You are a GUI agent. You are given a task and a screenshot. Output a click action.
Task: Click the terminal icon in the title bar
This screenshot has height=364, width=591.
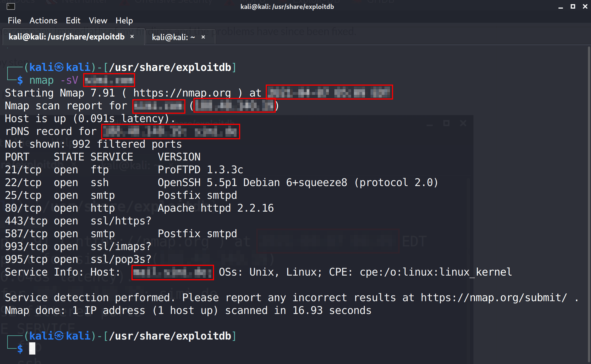(11, 6)
